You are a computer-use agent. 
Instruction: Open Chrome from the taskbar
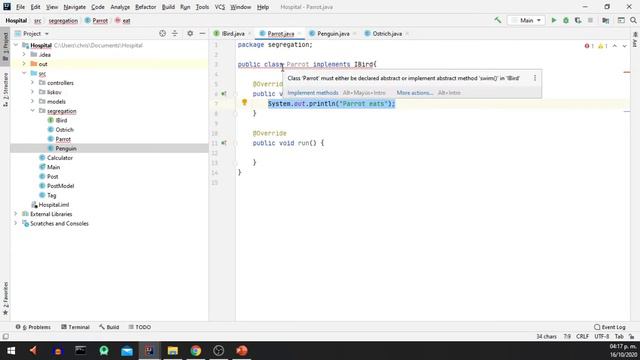[x=196, y=351]
